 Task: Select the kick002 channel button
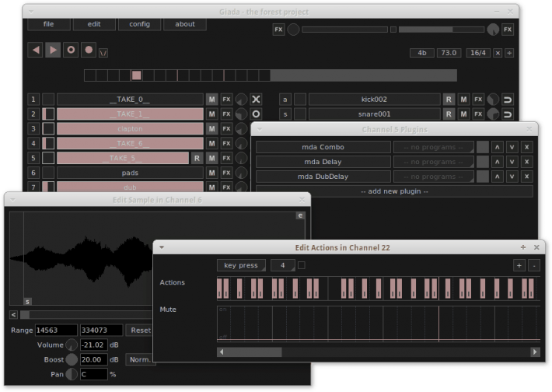click(374, 100)
